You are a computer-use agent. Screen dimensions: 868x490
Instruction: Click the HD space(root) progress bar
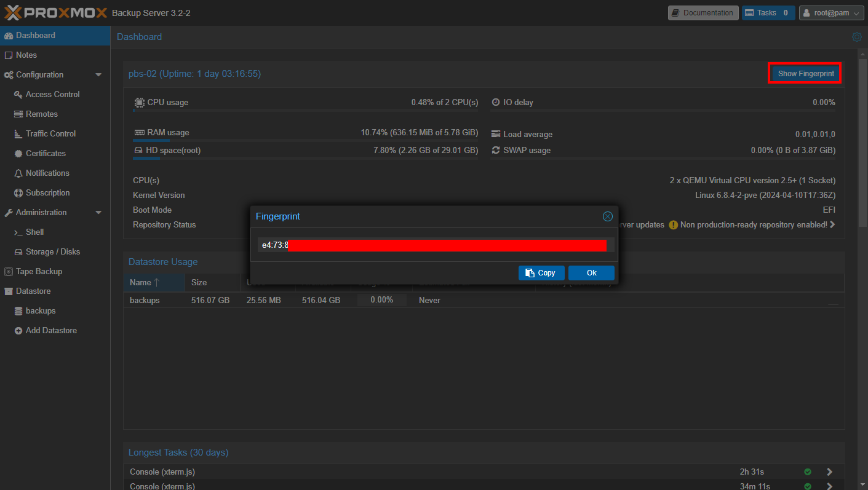pos(306,159)
